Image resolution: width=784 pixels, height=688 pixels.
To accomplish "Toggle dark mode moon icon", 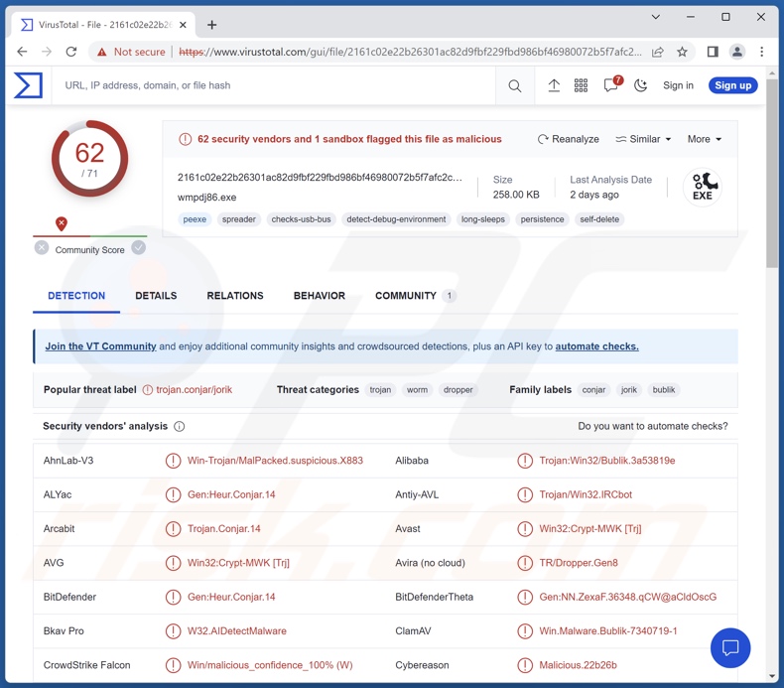I will pos(640,85).
